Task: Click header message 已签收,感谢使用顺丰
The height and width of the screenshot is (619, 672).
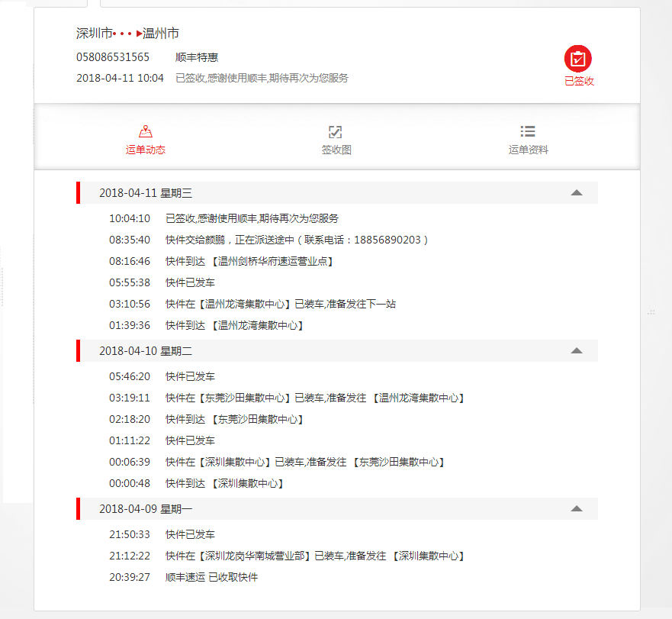Action: [x=262, y=78]
